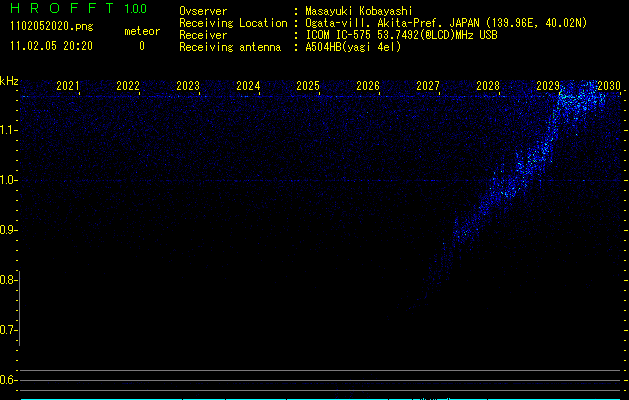Viewport: 629px width, 400px height.
Task: Click the Ogata-vill. Akita-Pref. JAPAN location text
Action: click(446, 23)
